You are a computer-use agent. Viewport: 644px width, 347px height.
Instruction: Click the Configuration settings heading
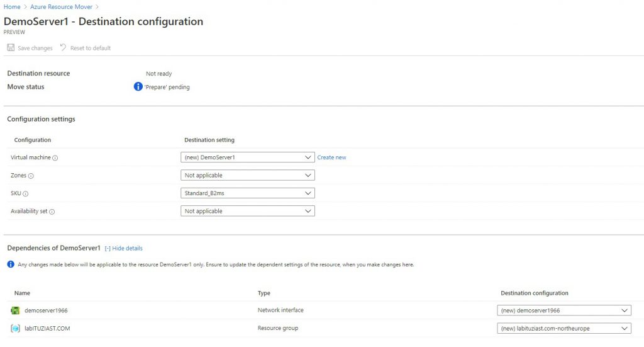tap(41, 119)
